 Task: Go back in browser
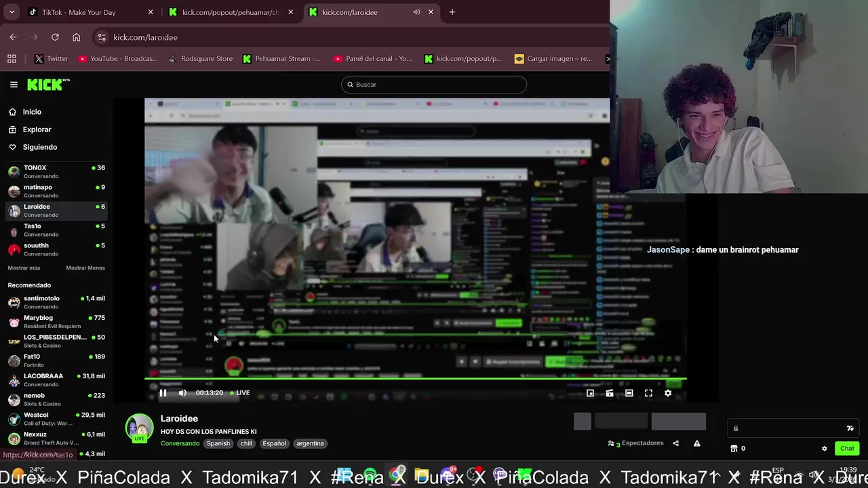pyautogui.click(x=13, y=37)
